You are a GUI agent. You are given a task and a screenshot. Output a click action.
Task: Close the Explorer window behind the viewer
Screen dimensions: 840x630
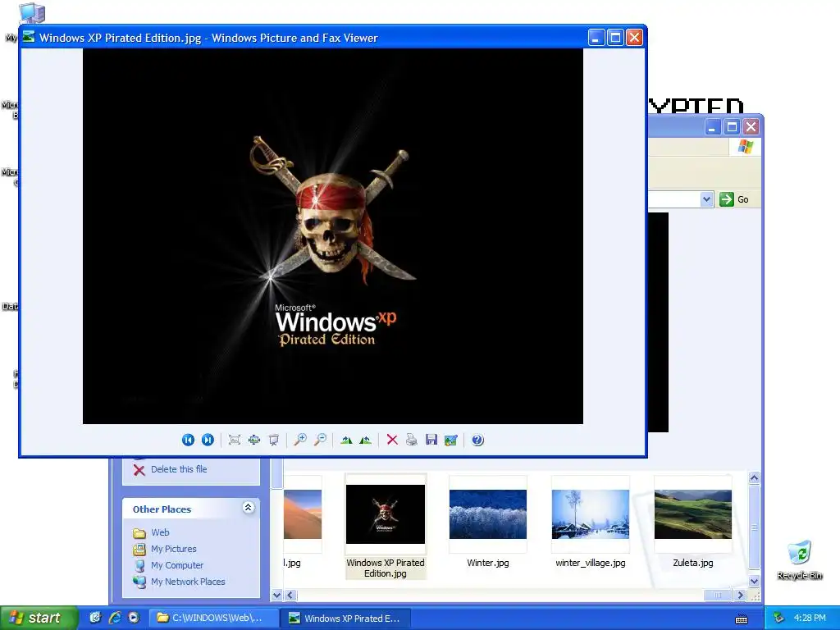click(x=751, y=127)
